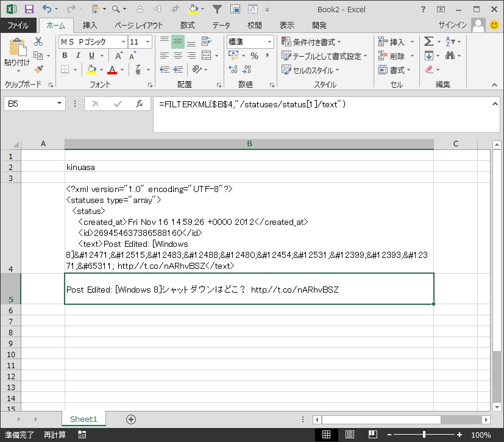Decrease decimal places
The width and height of the screenshot is (504, 442).
coord(247,70)
